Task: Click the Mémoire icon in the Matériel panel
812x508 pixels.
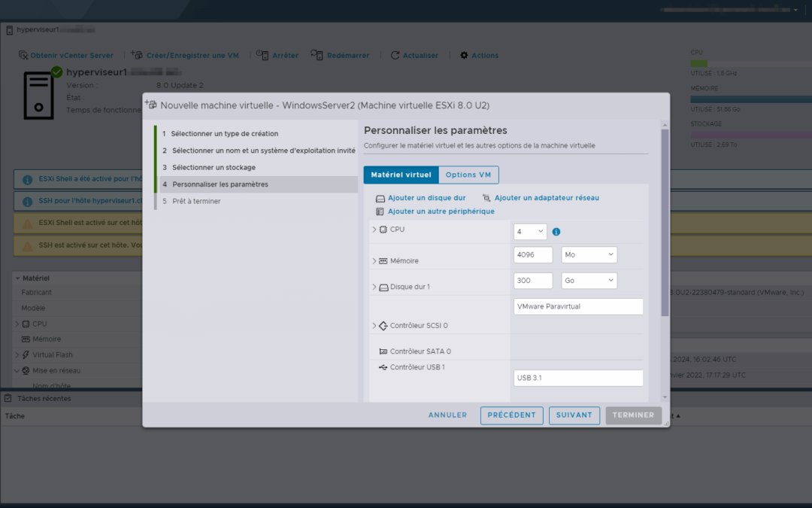Action: coord(26,339)
